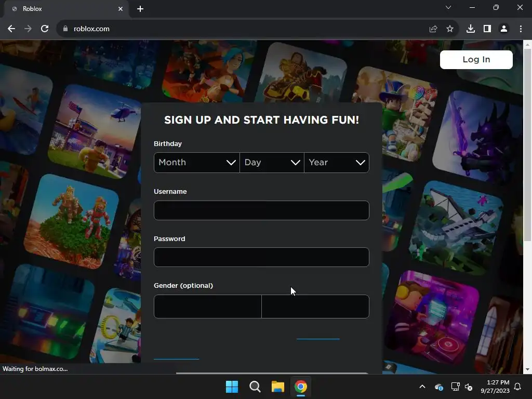Open the Chrome three-dot menu
The height and width of the screenshot is (399, 532).
(521, 29)
